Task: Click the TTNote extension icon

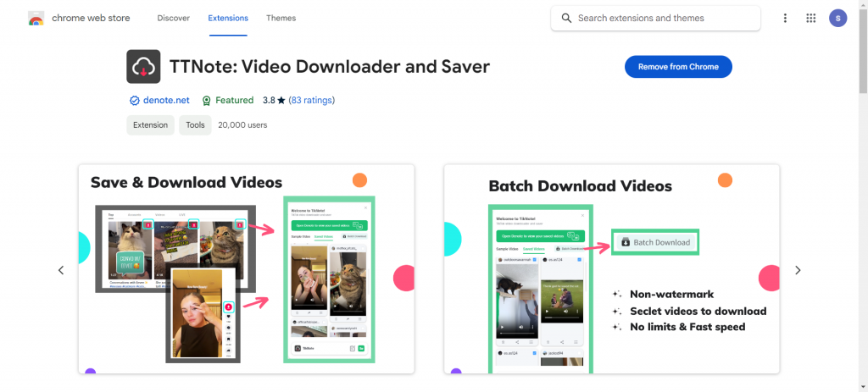Action: tap(143, 66)
